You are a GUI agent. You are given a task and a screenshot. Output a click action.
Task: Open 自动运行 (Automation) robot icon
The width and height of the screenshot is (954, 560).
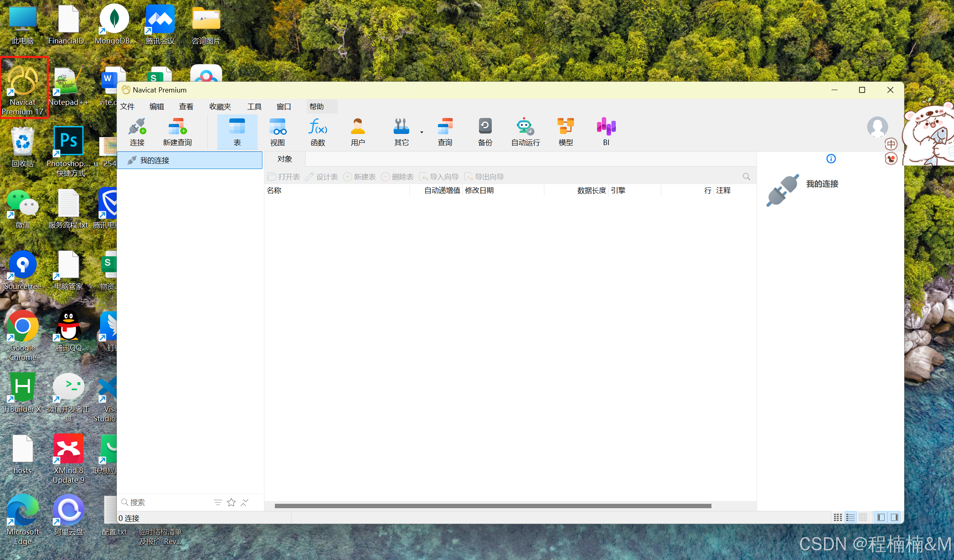526,132
